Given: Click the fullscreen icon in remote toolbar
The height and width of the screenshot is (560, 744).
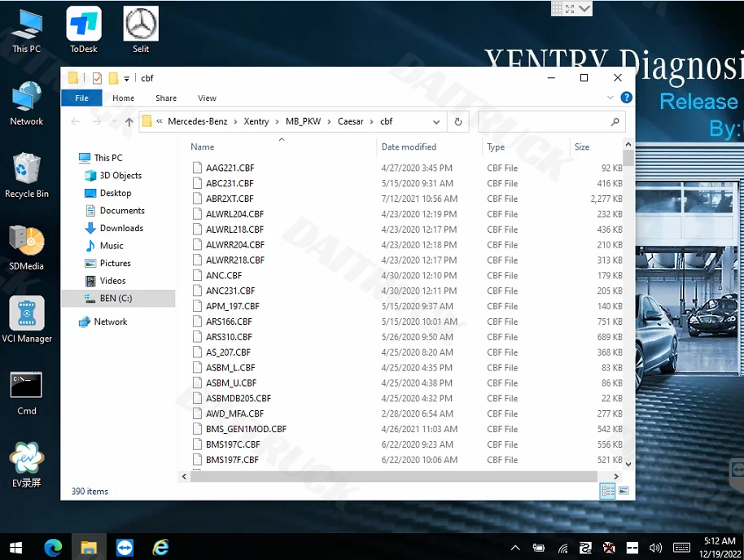Looking at the screenshot, I should [570, 8].
